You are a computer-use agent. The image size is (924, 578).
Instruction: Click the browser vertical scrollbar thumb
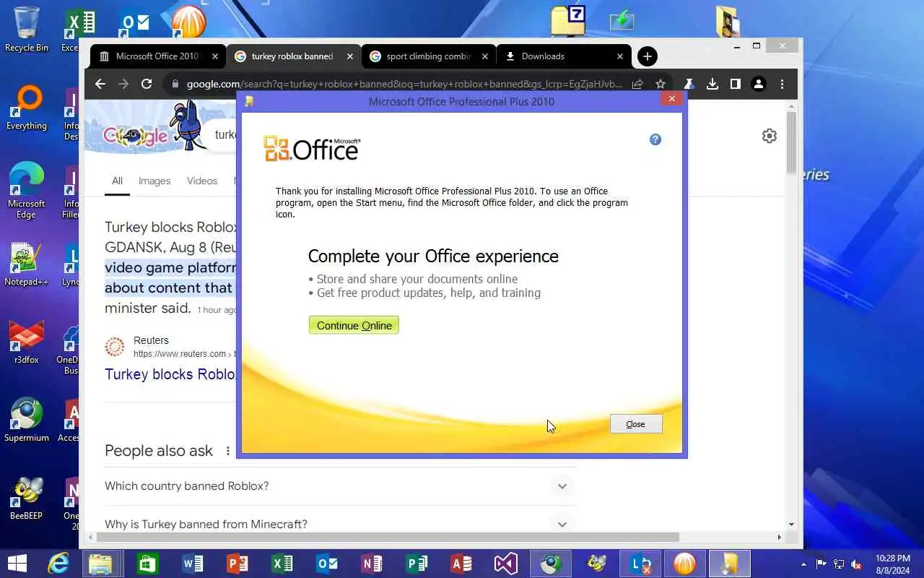tap(791, 142)
